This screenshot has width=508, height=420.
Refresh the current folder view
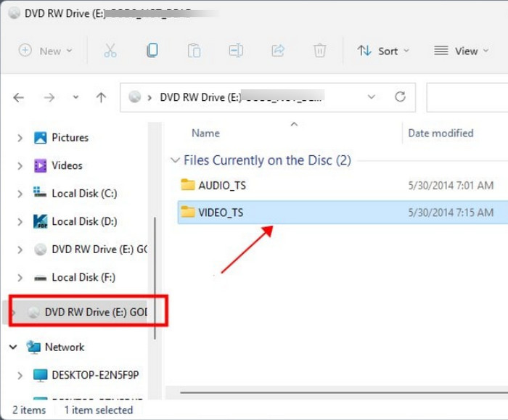click(x=400, y=96)
